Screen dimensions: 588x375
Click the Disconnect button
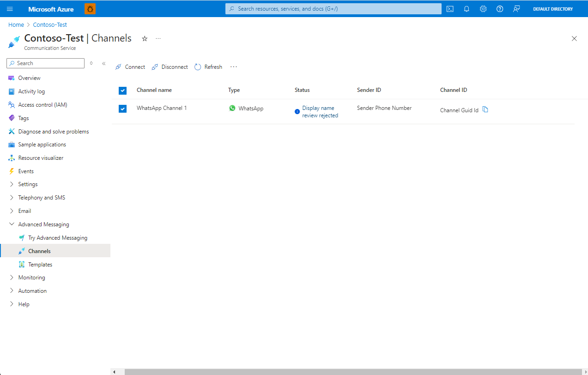(170, 67)
